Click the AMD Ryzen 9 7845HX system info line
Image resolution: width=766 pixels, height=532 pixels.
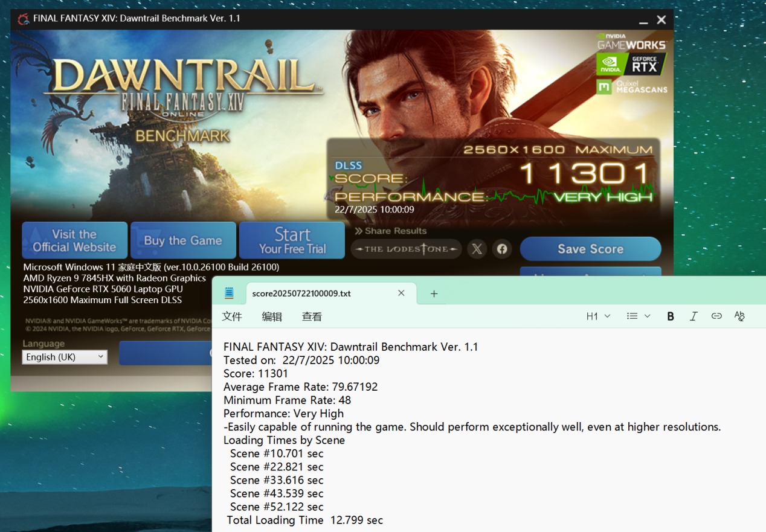[x=114, y=278]
